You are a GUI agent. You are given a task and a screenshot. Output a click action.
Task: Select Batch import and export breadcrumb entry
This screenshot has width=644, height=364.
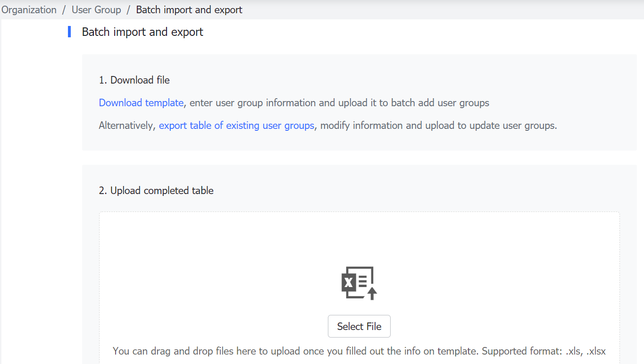pos(189,9)
